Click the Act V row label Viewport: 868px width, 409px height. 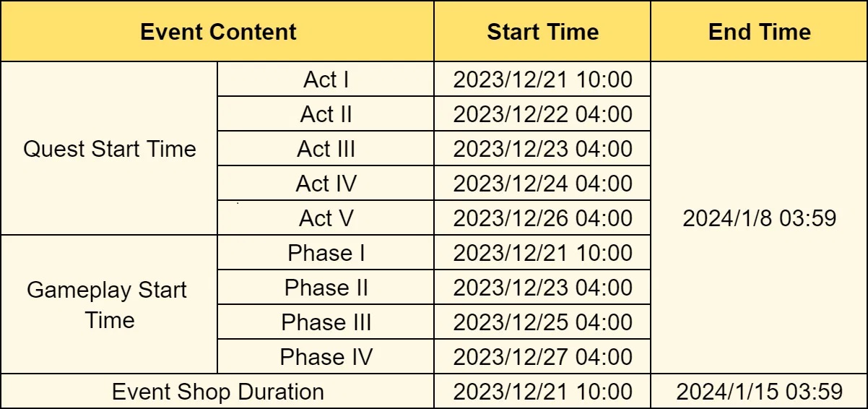(326, 218)
